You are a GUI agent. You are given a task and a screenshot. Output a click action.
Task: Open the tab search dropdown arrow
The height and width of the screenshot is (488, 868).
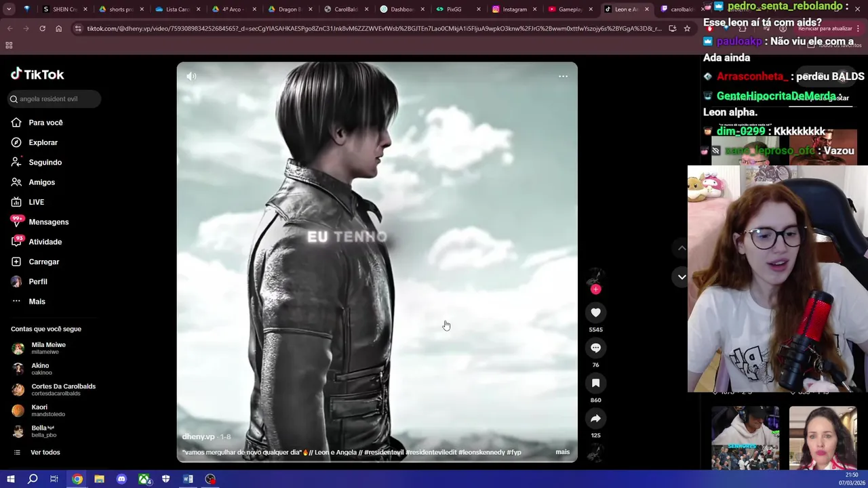coord(9,9)
